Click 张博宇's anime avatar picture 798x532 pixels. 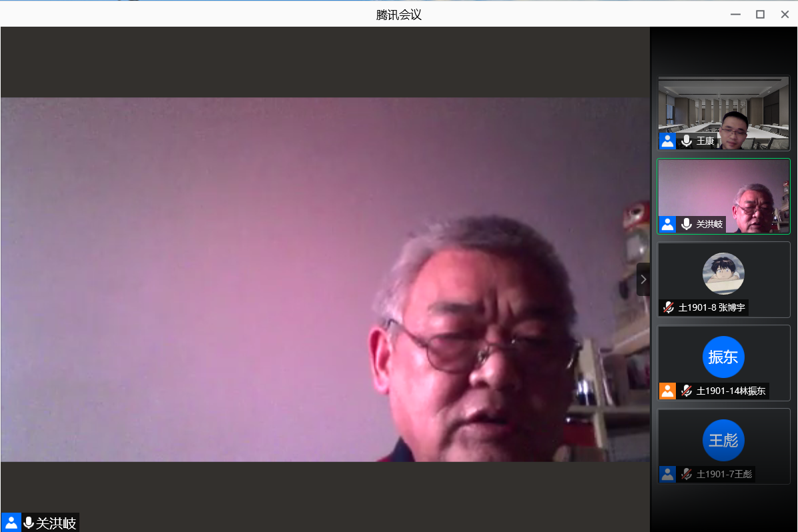[723, 273]
